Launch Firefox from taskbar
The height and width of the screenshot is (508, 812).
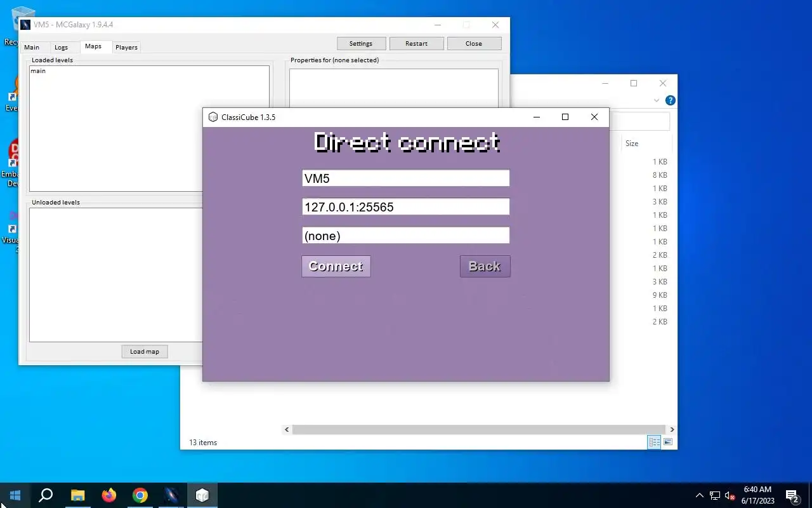(x=109, y=495)
